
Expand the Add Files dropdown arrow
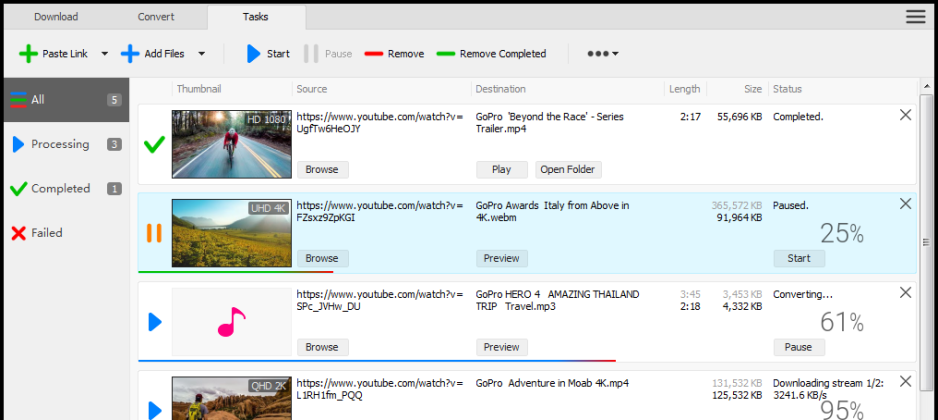point(202,54)
